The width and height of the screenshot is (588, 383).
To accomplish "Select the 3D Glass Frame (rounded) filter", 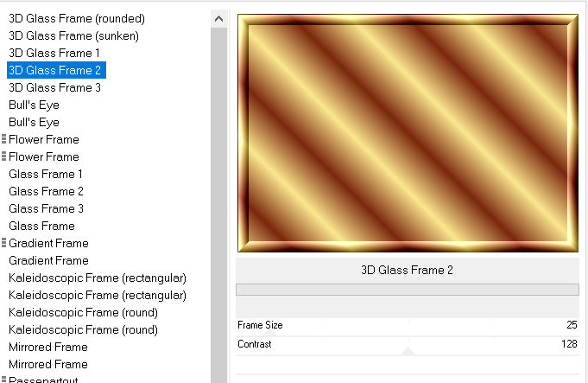I will 77,18.
